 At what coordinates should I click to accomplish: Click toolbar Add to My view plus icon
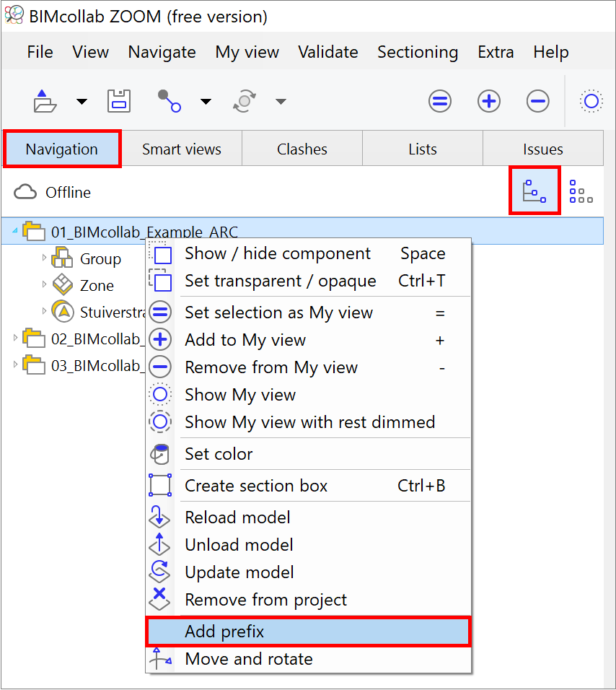tap(489, 101)
